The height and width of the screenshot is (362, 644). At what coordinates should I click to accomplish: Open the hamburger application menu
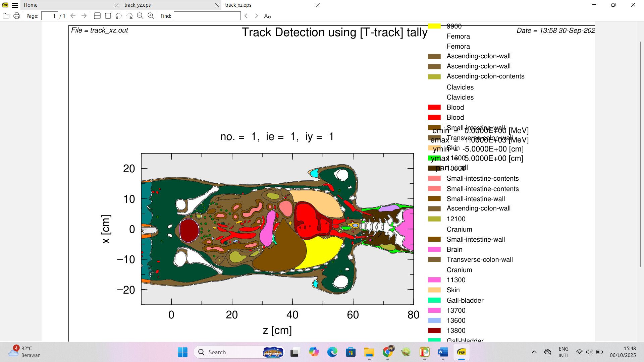15,5
